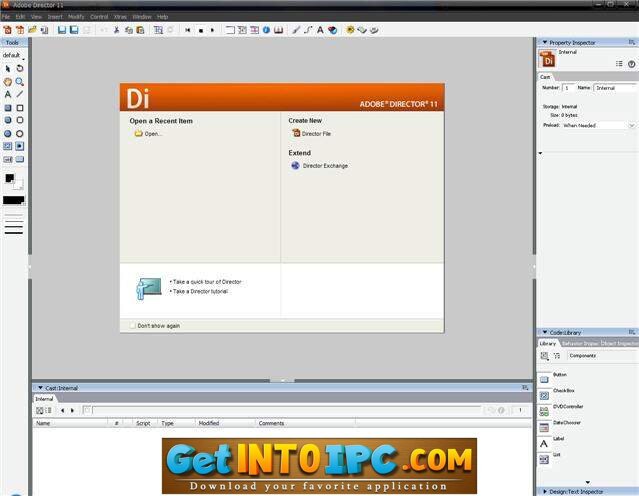The height and width of the screenshot is (496, 639).
Task: Collapse the Property Inspector panel
Action: (545, 42)
